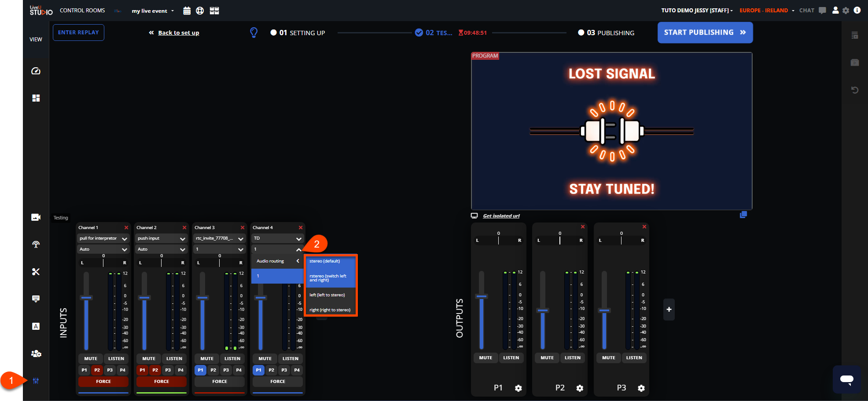
Task: Open Channel 2 Auto dropdown
Action: (161, 249)
